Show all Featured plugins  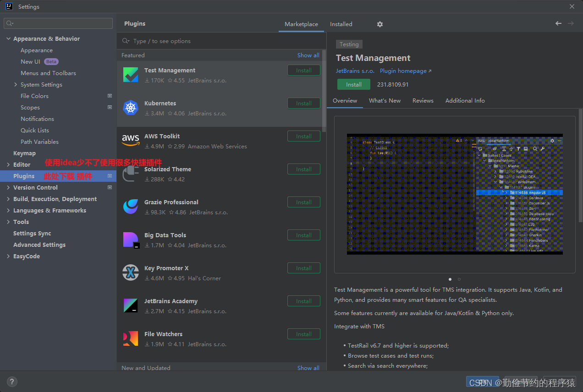coord(308,55)
